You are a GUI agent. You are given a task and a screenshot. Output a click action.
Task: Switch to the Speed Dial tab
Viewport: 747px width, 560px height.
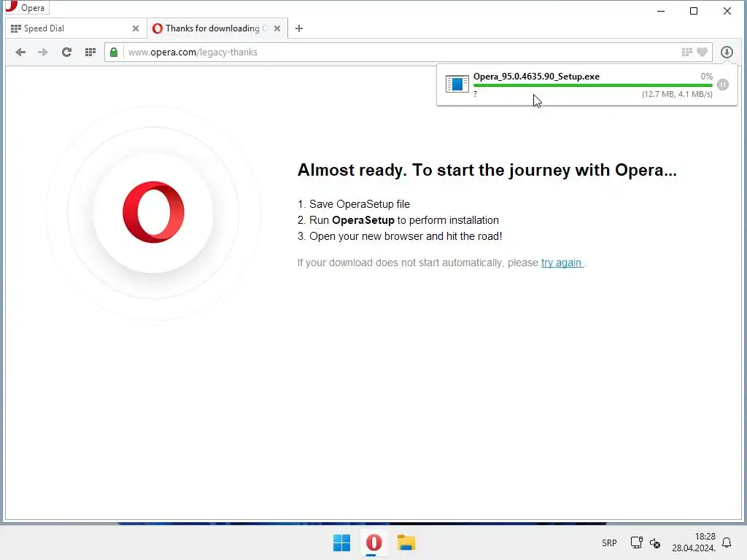[74, 28]
